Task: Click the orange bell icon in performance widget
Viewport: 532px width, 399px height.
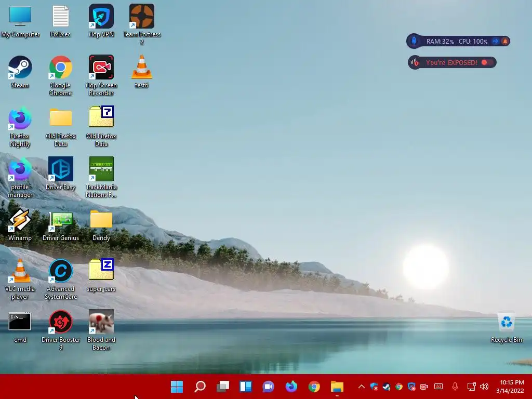Action: [x=505, y=42]
